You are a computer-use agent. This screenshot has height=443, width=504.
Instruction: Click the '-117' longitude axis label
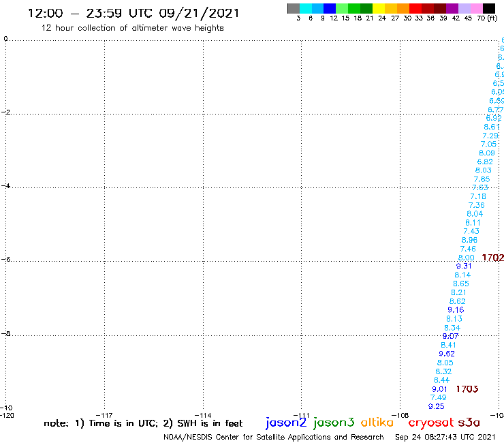point(104,415)
